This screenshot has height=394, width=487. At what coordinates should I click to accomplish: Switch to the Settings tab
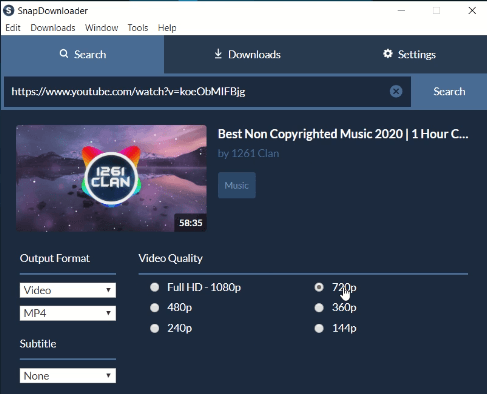[409, 54]
